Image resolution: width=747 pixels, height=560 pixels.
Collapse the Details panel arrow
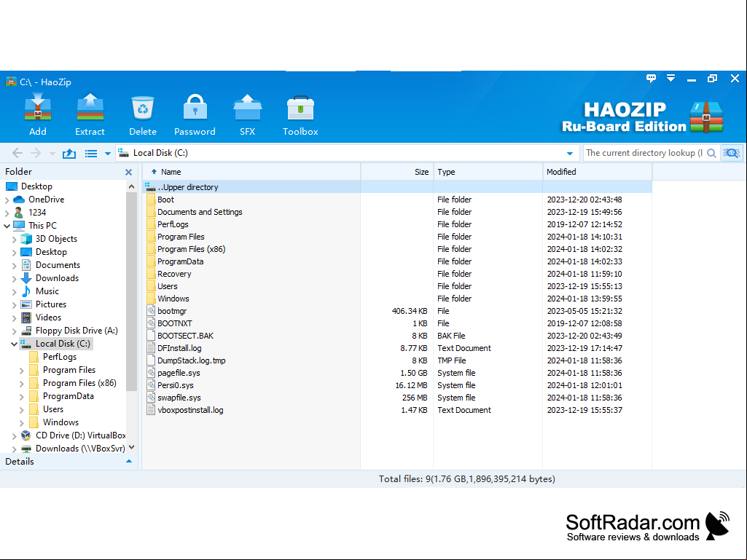click(128, 462)
